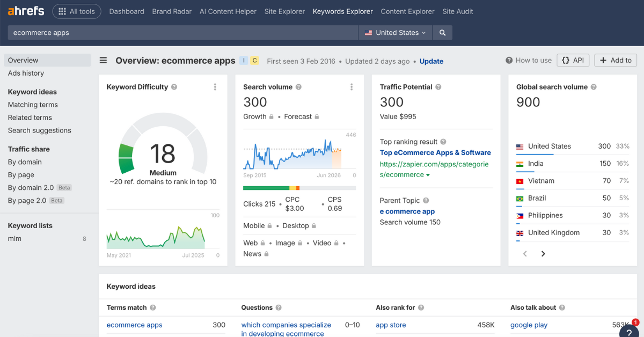The image size is (644, 337).
Task: Open AI Content Helper
Action: click(x=228, y=11)
